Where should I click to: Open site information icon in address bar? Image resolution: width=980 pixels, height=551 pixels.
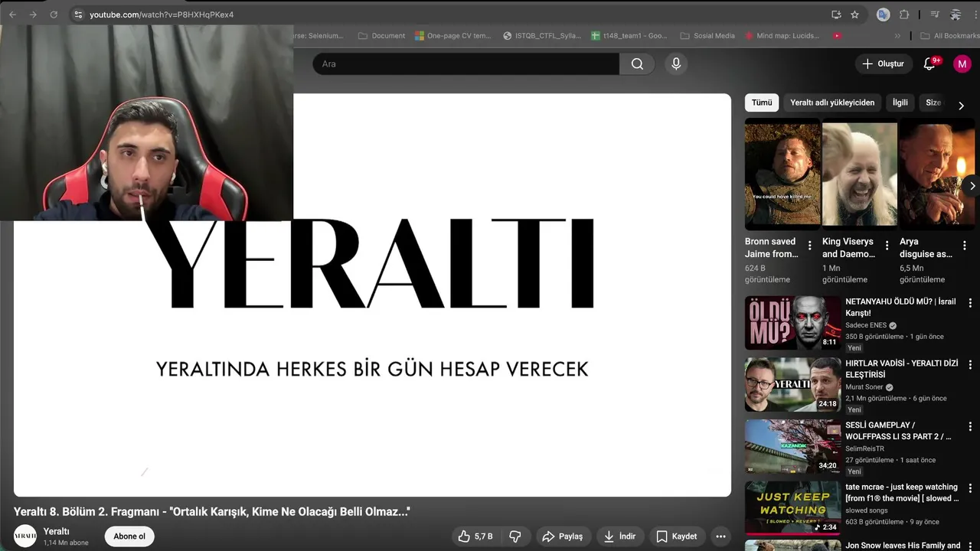tap(77, 15)
